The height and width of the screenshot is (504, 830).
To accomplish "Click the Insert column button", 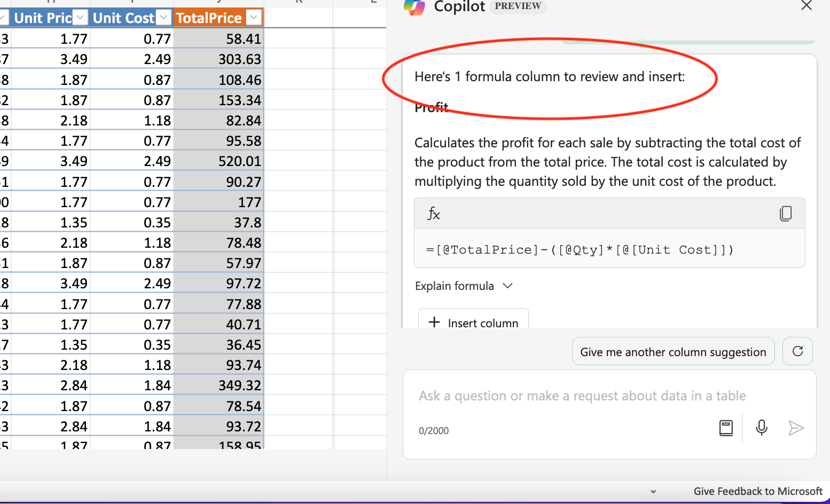I will pyautogui.click(x=473, y=322).
